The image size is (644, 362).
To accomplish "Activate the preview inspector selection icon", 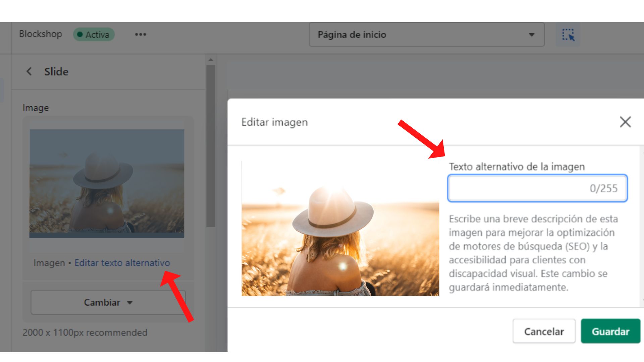I will click(568, 35).
